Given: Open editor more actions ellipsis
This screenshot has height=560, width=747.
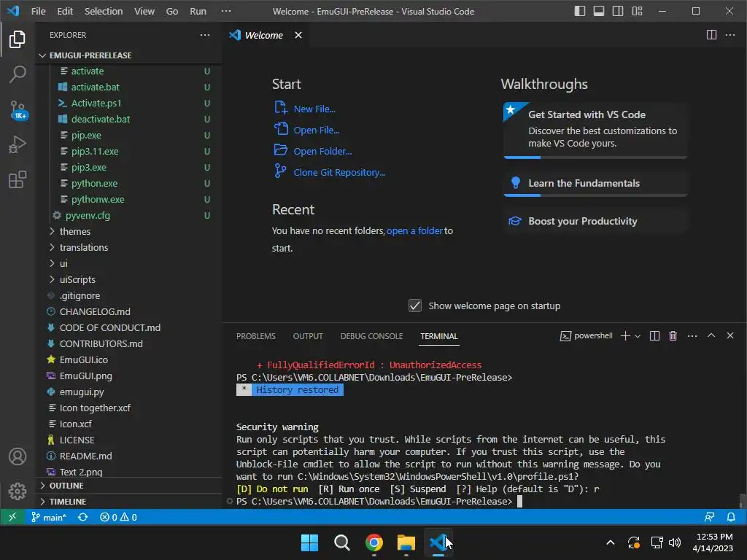Looking at the screenshot, I should [x=729, y=35].
